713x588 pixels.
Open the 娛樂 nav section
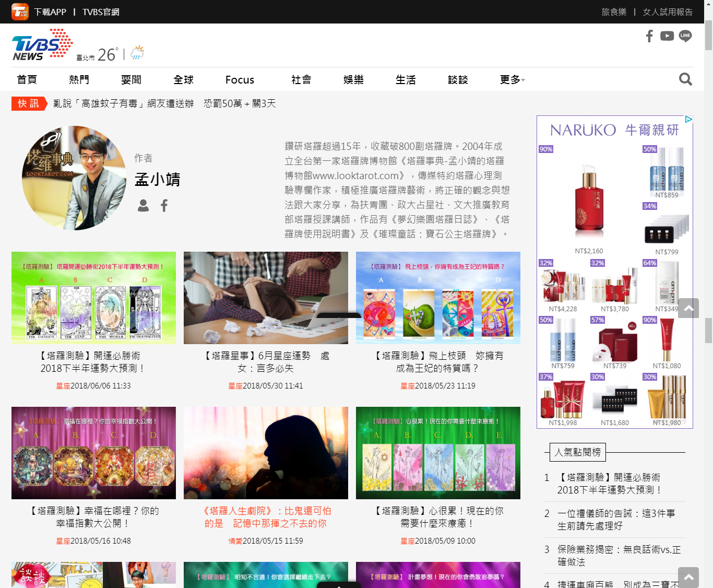[353, 80]
